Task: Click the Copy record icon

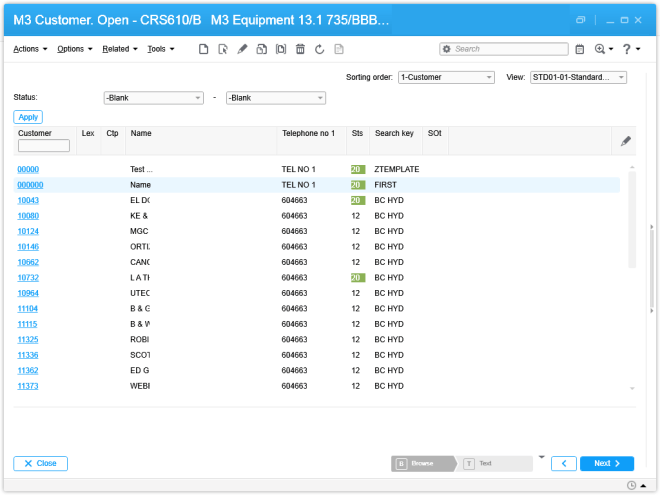Action: (x=261, y=49)
